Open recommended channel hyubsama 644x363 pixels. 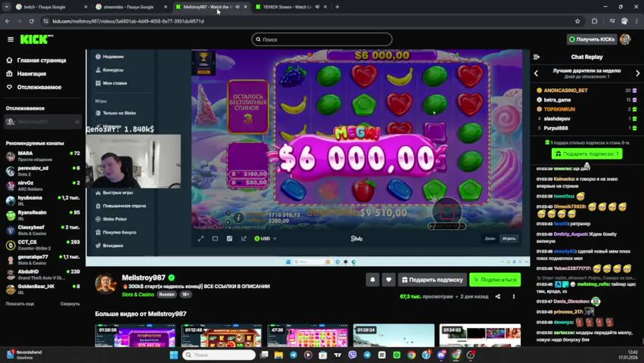point(42,200)
